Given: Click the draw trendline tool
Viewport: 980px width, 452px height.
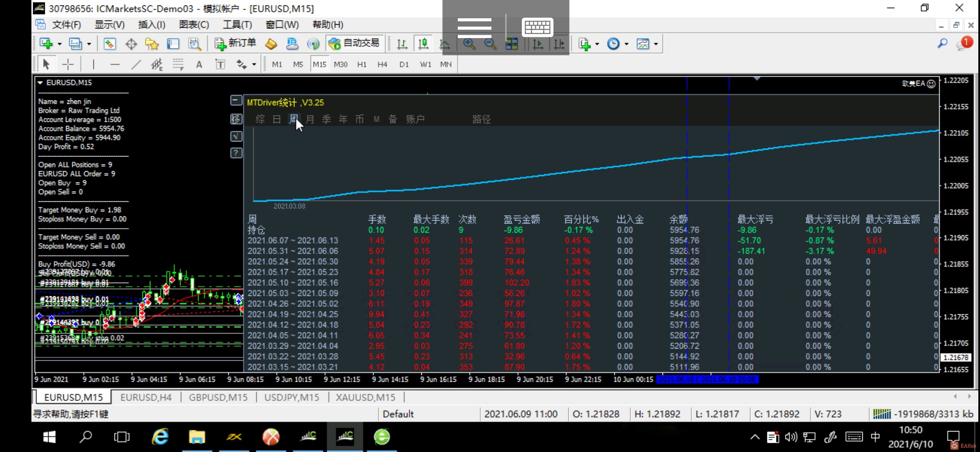Looking at the screenshot, I should (x=136, y=64).
